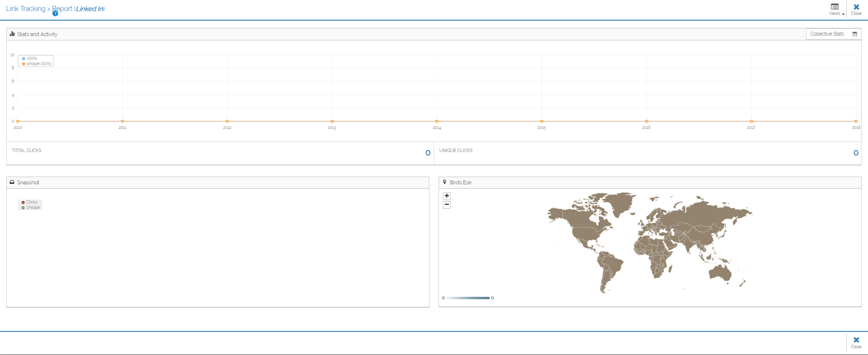The height and width of the screenshot is (355, 868).
Task: Click the Link Tracking breadcrumb link
Action: point(25,9)
